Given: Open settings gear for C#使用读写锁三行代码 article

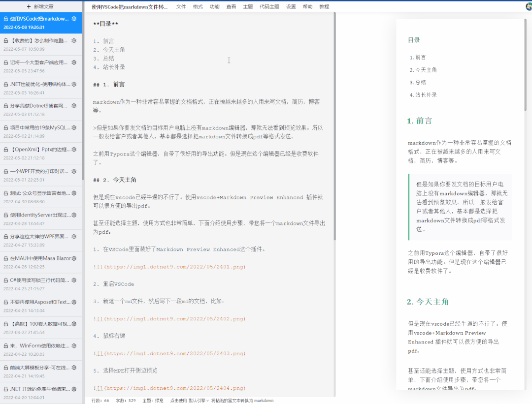Looking at the screenshot, I should 74,280.
